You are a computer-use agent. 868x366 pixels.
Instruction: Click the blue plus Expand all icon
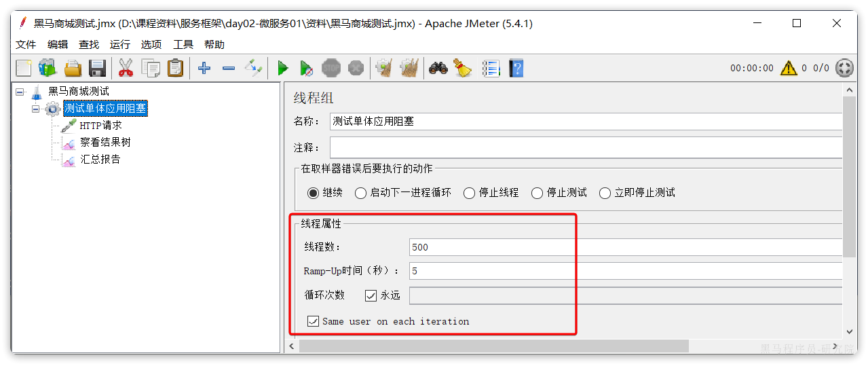204,68
